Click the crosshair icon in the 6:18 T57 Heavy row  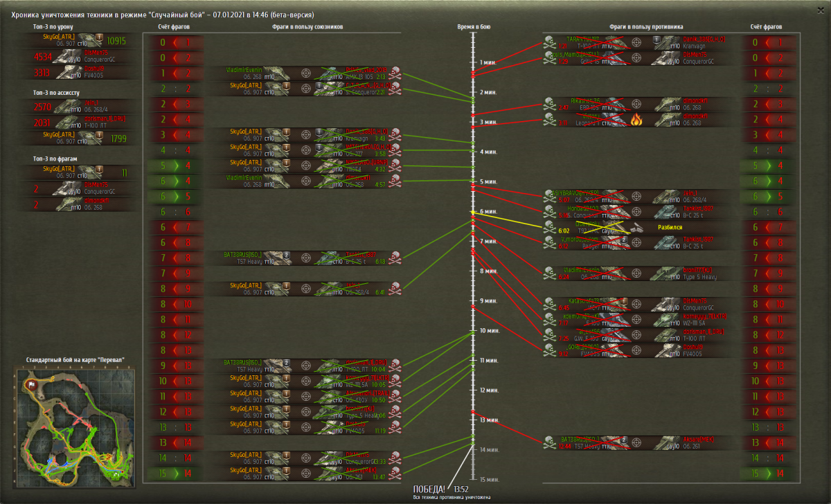click(306, 258)
